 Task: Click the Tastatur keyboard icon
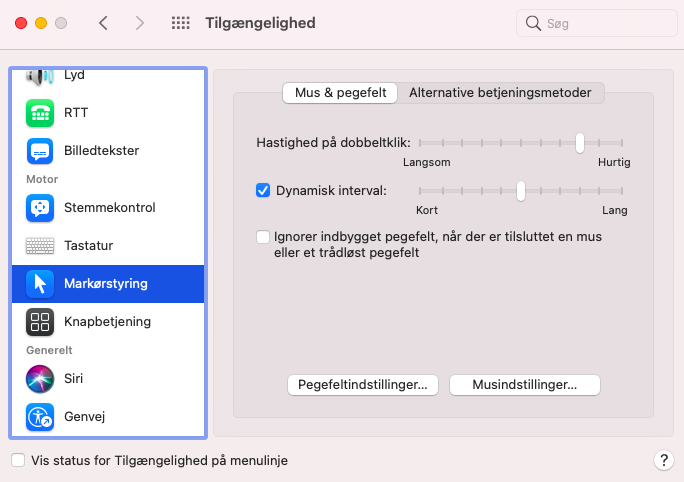[40, 246]
